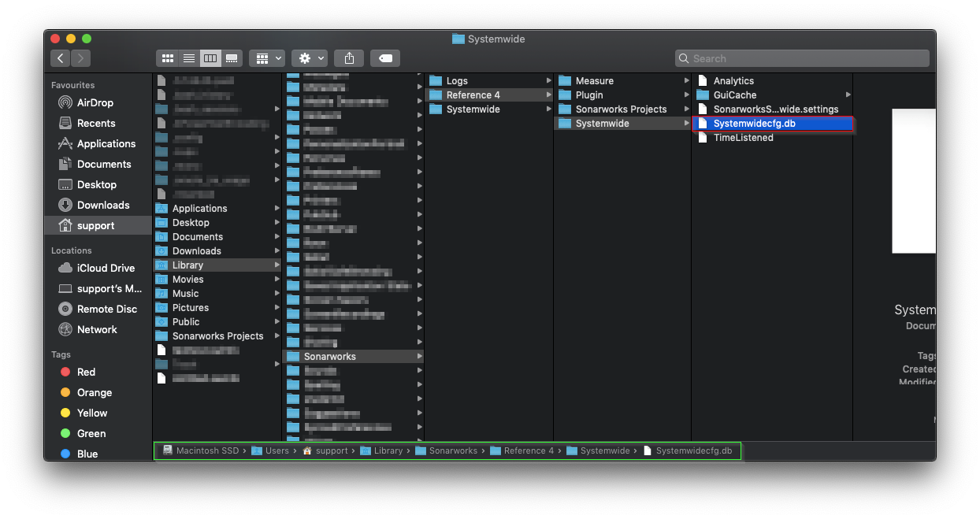Click the white document preview thumbnail
This screenshot has width=980, height=519.
(914, 180)
